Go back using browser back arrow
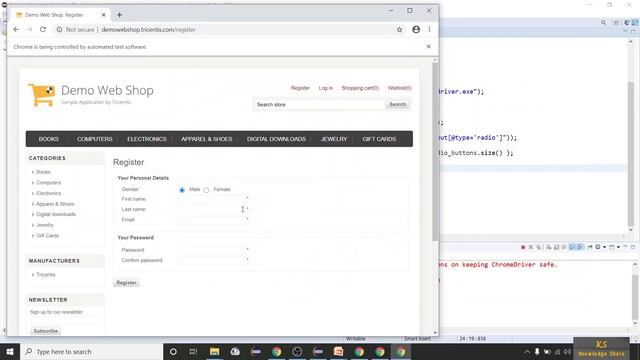Viewport: 640px width, 360px height. click(16, 29)
